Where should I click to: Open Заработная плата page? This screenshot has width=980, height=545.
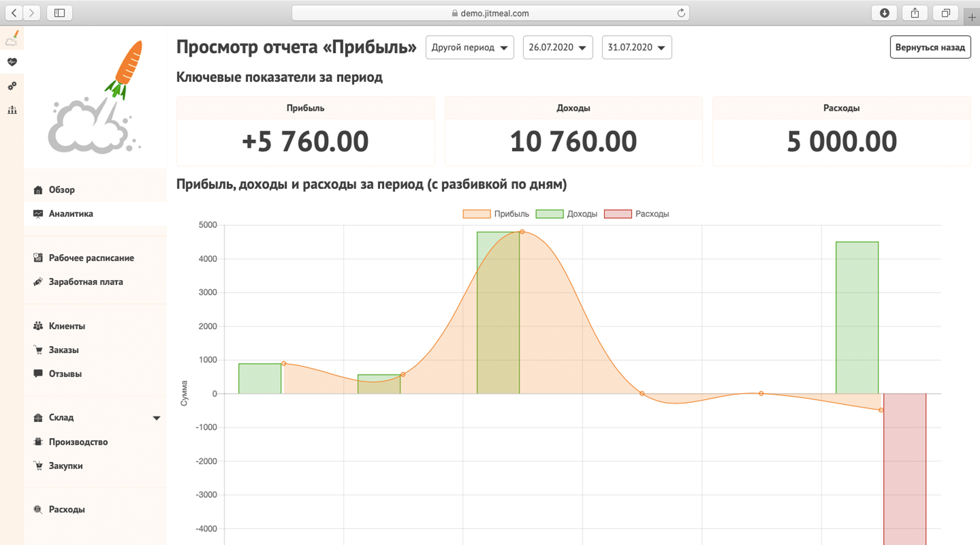tap(85, 281)
